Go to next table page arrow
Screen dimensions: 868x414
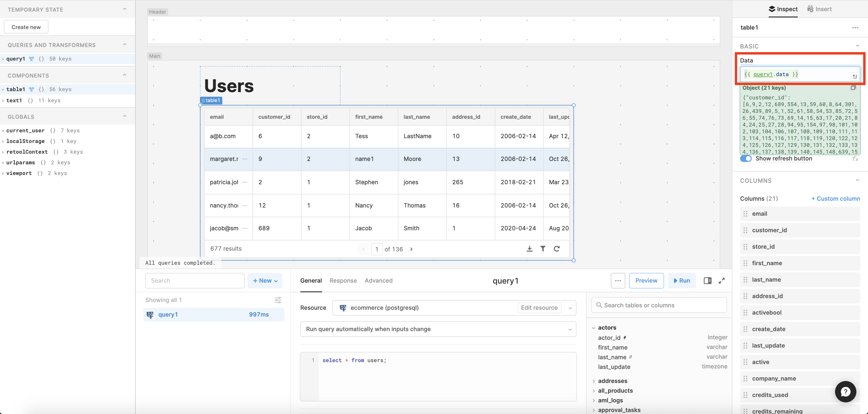point(411,249)
